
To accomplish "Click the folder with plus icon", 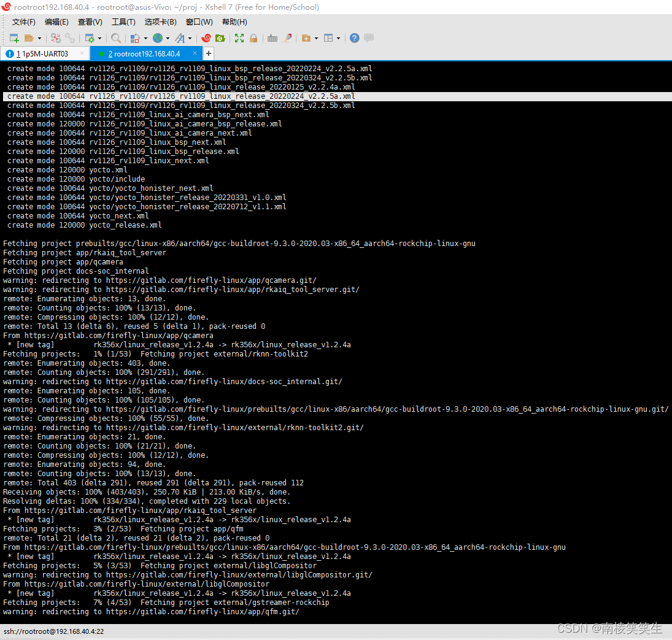I will coord(306,38).
